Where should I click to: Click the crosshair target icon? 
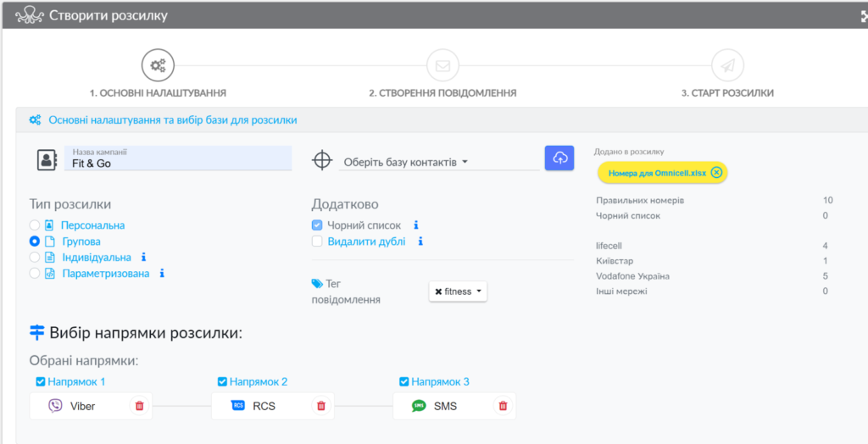pos(321,160)
